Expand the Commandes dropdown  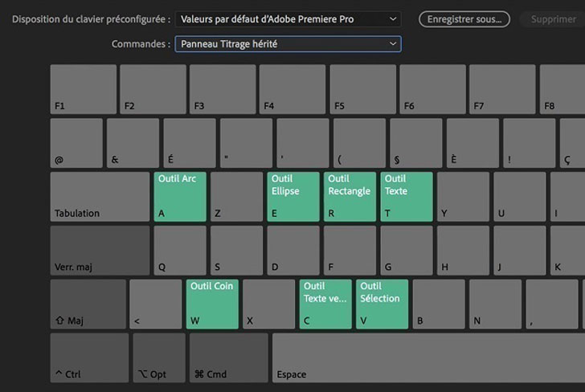click(288, 44)
